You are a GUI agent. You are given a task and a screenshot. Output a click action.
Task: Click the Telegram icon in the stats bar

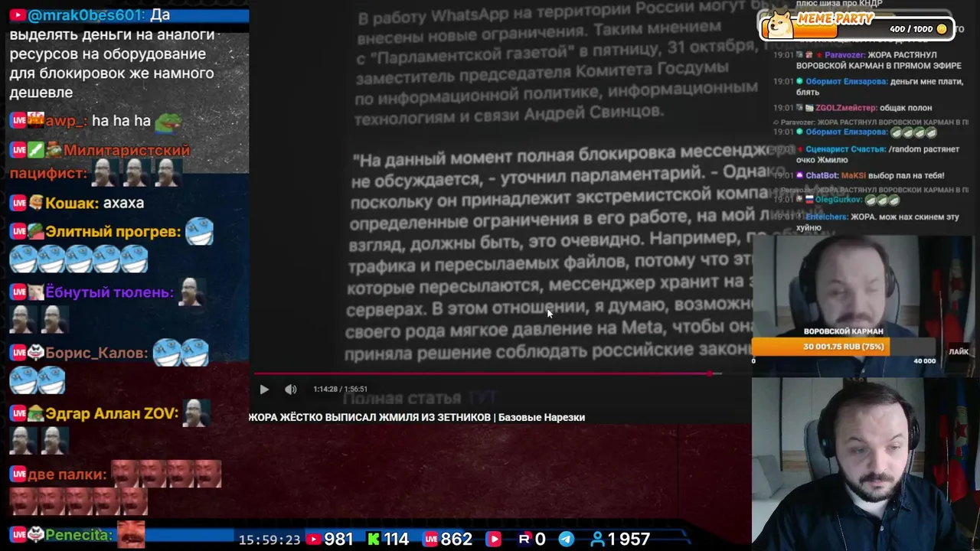566,540
